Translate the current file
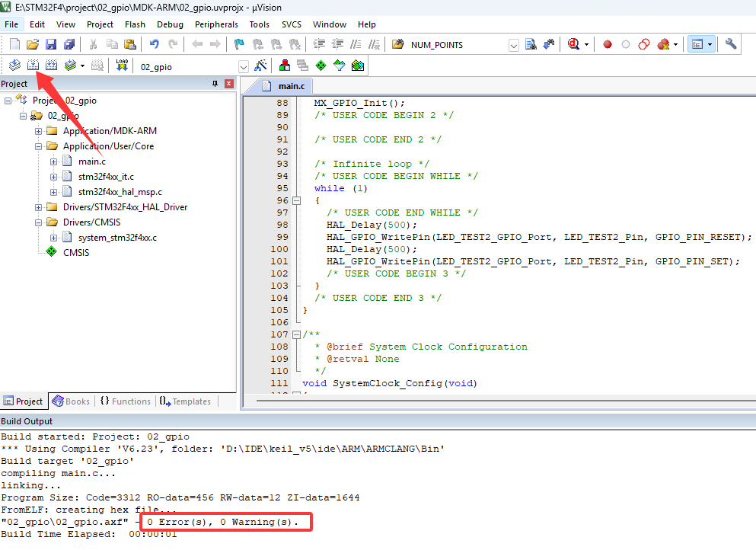This screenshot has height=550, width=756. 15,66
